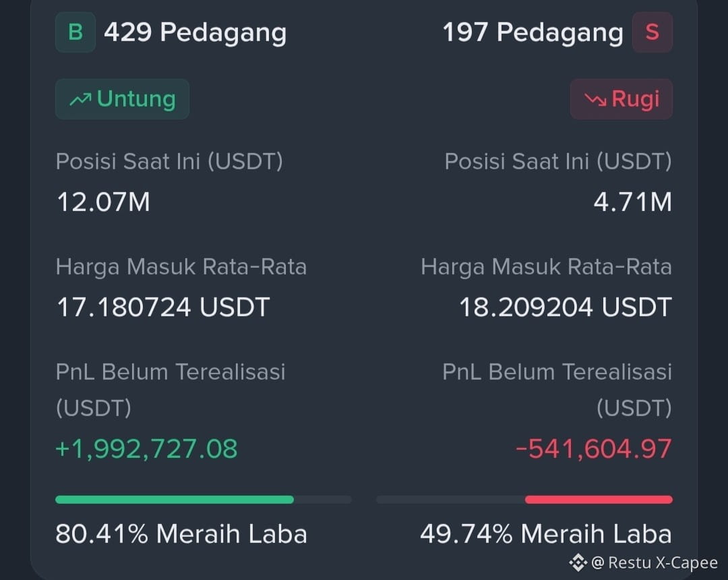This screenshot has width=728, height=580.
Task: Select the Untung profit badge
Action: [122, 99]
